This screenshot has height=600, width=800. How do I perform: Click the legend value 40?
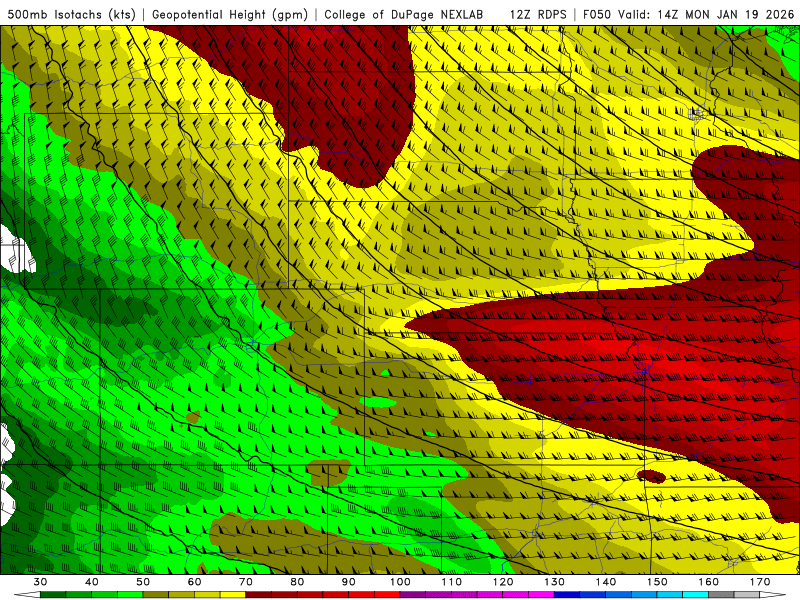92,581
